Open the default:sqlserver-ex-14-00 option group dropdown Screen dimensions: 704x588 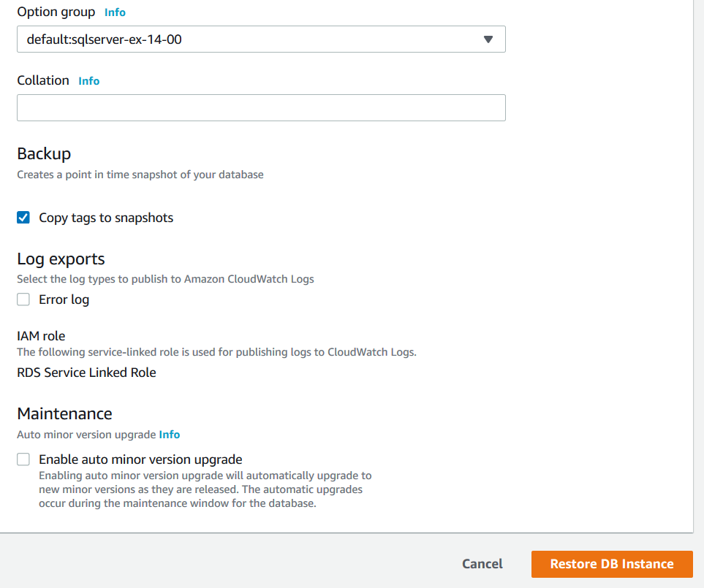(260, 39)
